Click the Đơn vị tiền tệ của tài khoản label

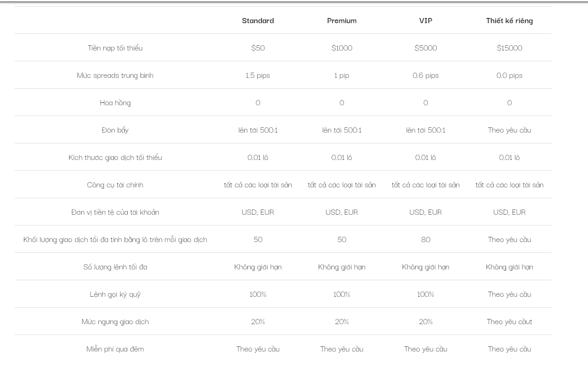point(115,212)
